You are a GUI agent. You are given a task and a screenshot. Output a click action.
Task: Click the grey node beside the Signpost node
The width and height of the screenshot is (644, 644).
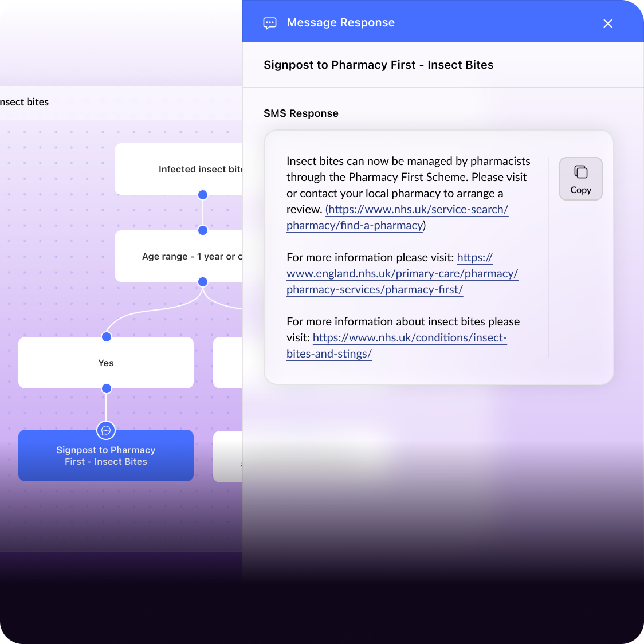click(x=227, y=456)
